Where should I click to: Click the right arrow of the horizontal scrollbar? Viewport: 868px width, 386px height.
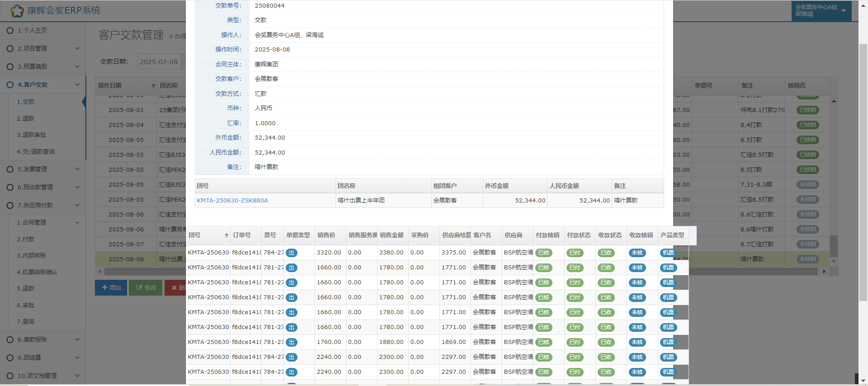[x=824, y=272]
